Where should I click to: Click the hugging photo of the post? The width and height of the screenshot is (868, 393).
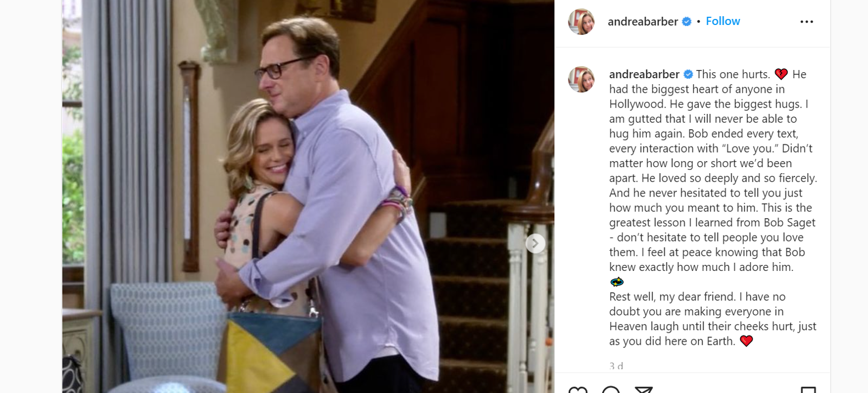click(308, 196)
